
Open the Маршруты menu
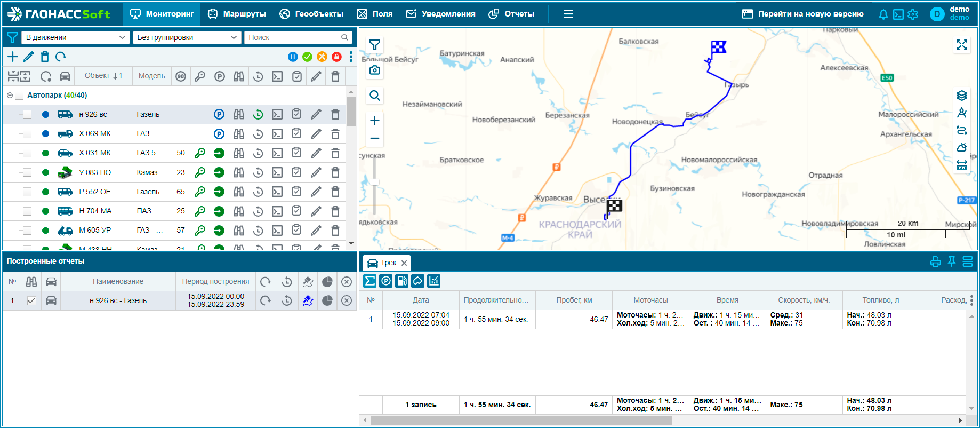(x=237, y=14)
